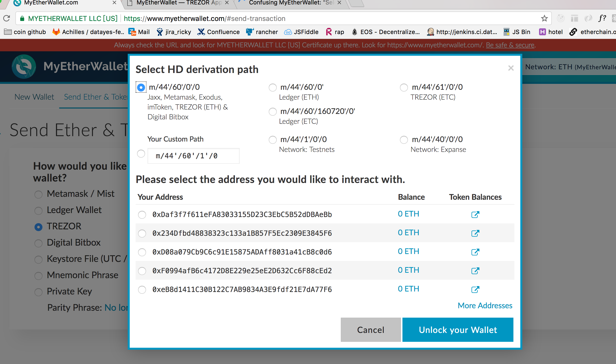Click the Cancel button
616x364 pixels.
pyautogui.click(x=371, y=329)
